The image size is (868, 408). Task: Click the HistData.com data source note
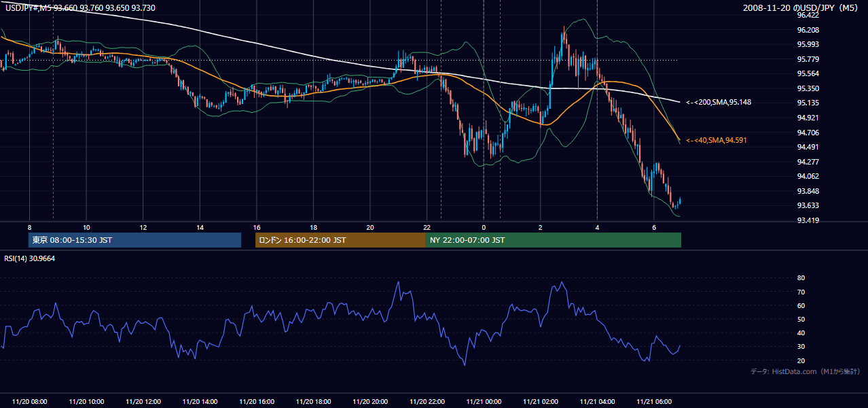coord(806,371)
